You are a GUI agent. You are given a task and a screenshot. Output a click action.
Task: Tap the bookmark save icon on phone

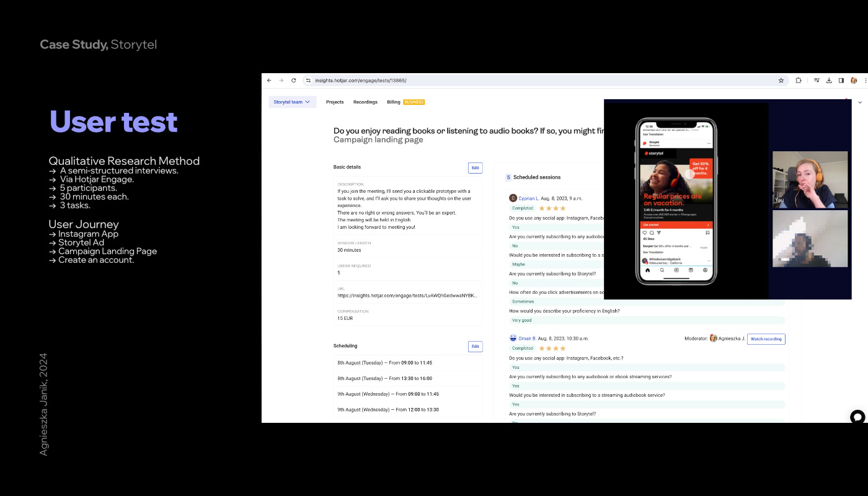(707, 232)
